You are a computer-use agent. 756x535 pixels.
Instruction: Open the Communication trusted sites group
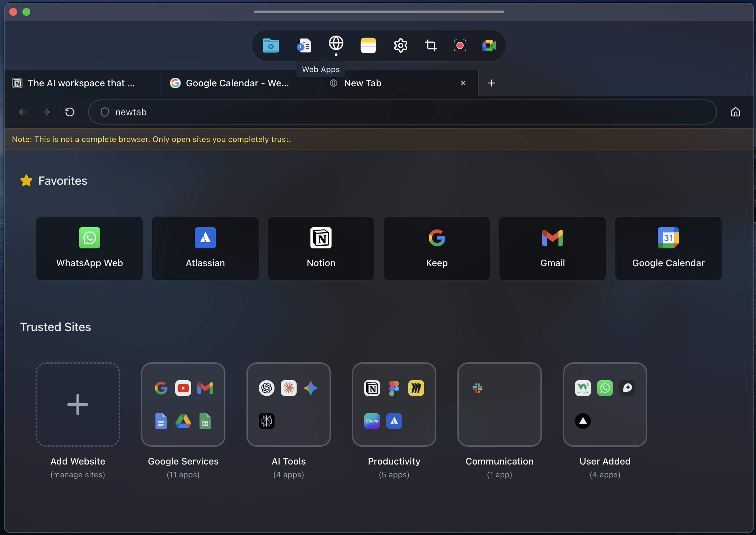point(499,405)
